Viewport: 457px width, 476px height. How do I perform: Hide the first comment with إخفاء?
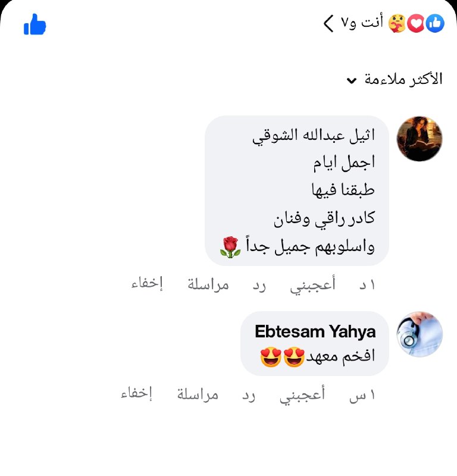pos(147,284)
